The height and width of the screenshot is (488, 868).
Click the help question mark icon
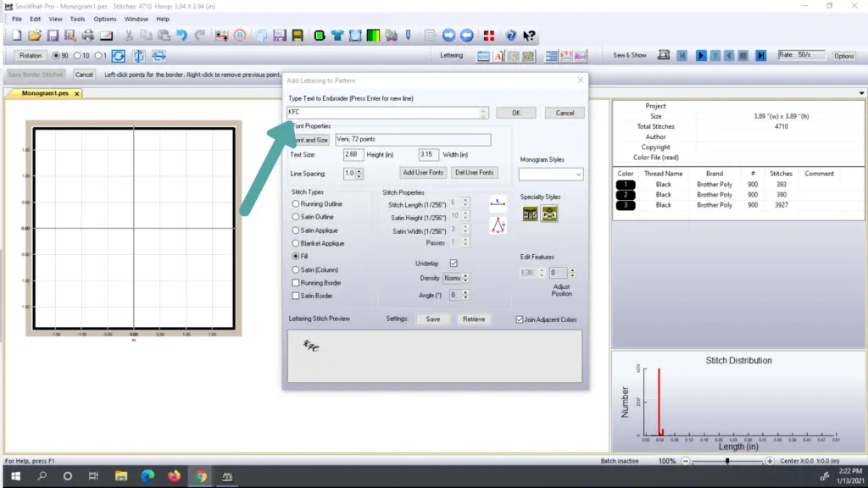(x=511, y=36)
